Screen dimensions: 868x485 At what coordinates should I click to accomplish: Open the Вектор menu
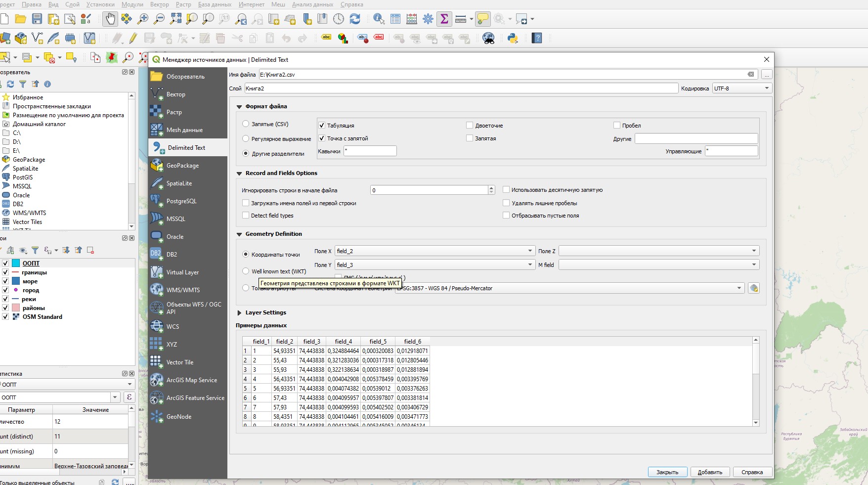159,4
